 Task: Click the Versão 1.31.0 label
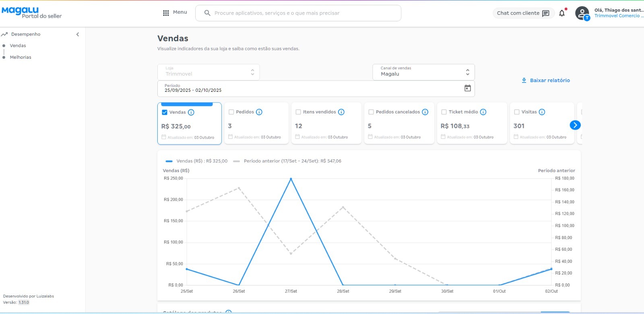(16, 302)
